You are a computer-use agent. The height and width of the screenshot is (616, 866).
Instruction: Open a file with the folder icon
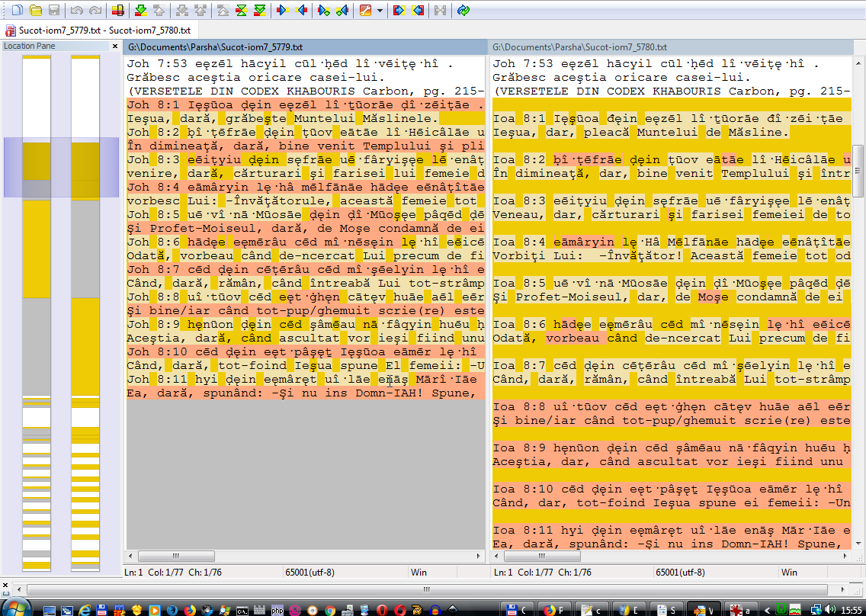[x=35, y=11]
